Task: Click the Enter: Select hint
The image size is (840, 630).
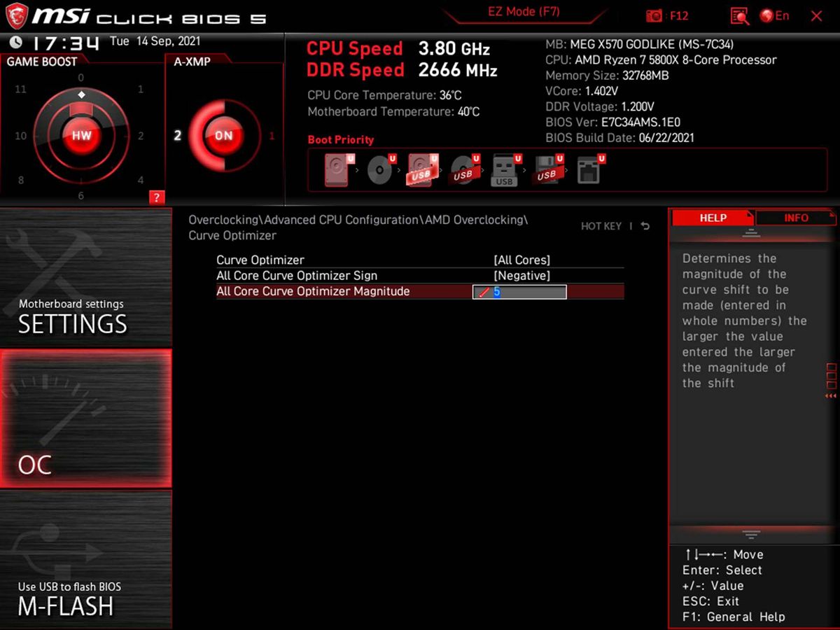Action: tap(722, 570)
